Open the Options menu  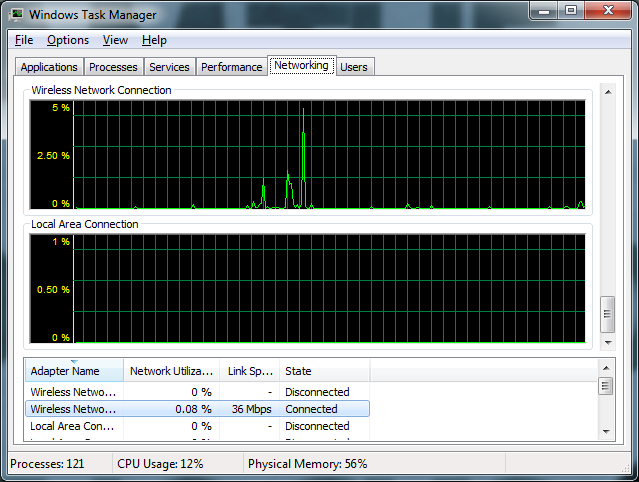(68, 40)
